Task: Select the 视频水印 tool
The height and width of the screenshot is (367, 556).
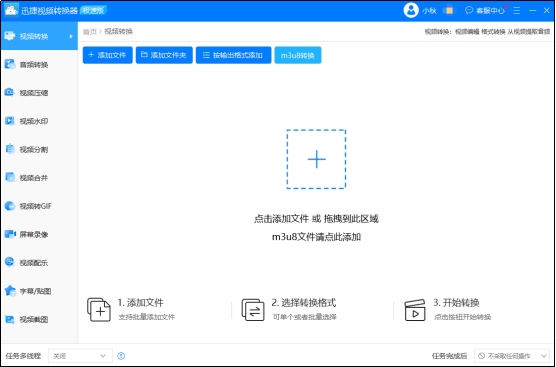Action: click(39, 121)
